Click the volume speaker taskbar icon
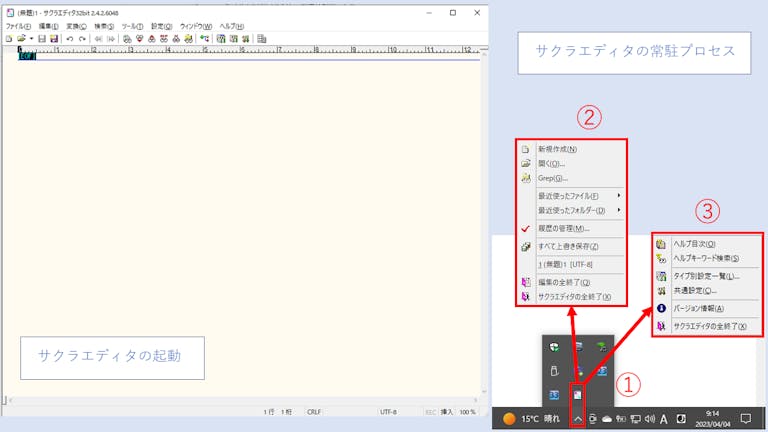 [650, 419]
